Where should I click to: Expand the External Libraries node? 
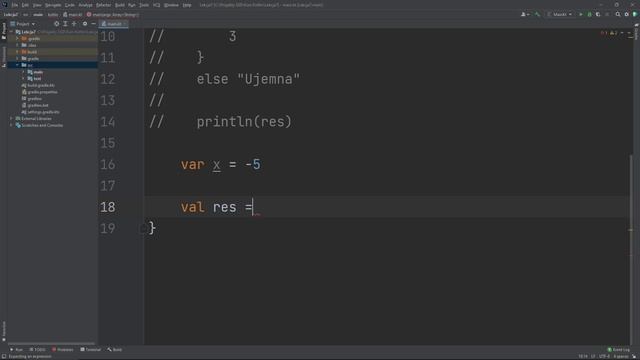point(12,118)
